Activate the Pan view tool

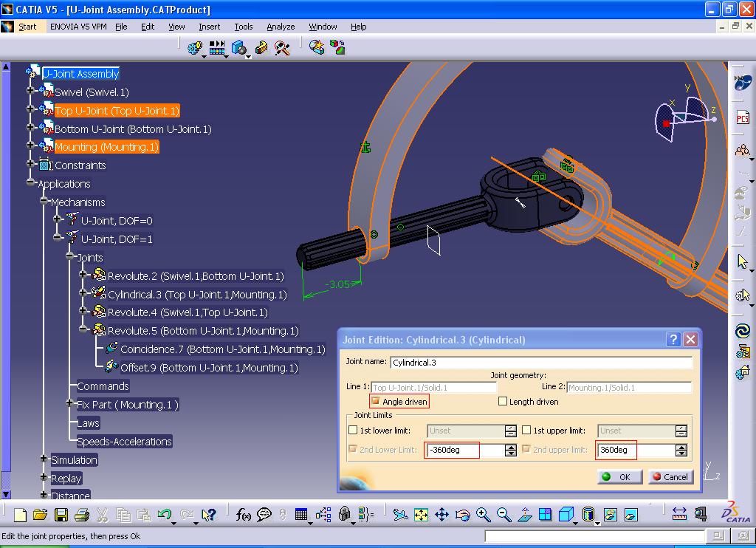(x=441, y=513)
